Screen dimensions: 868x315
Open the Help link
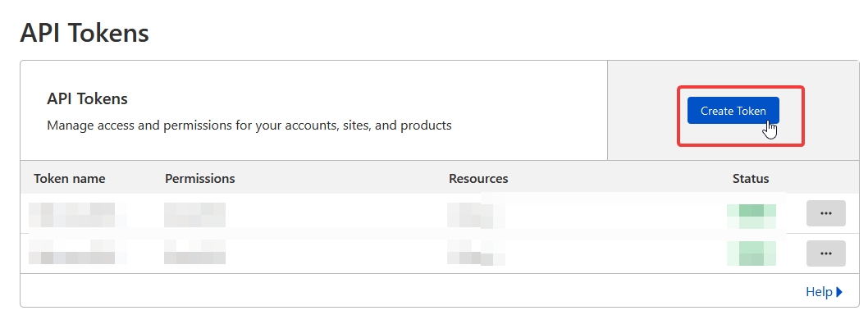point(819,292)
